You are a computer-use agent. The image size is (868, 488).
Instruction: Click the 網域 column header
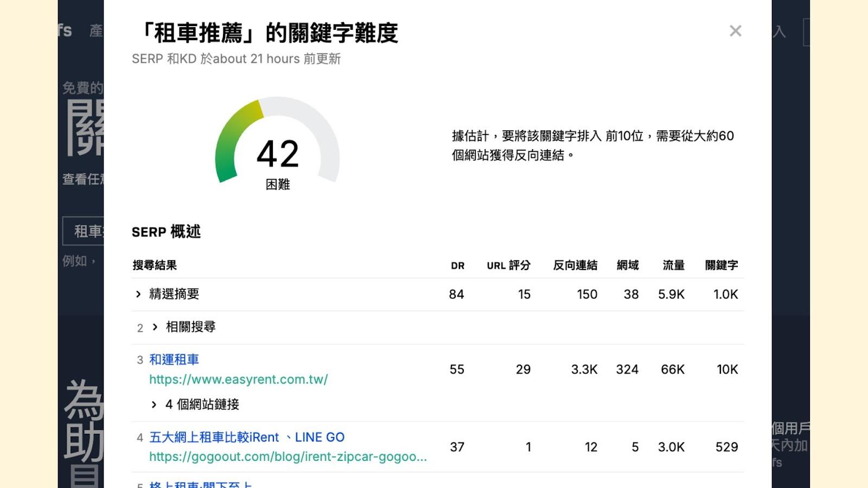[628, 265]
